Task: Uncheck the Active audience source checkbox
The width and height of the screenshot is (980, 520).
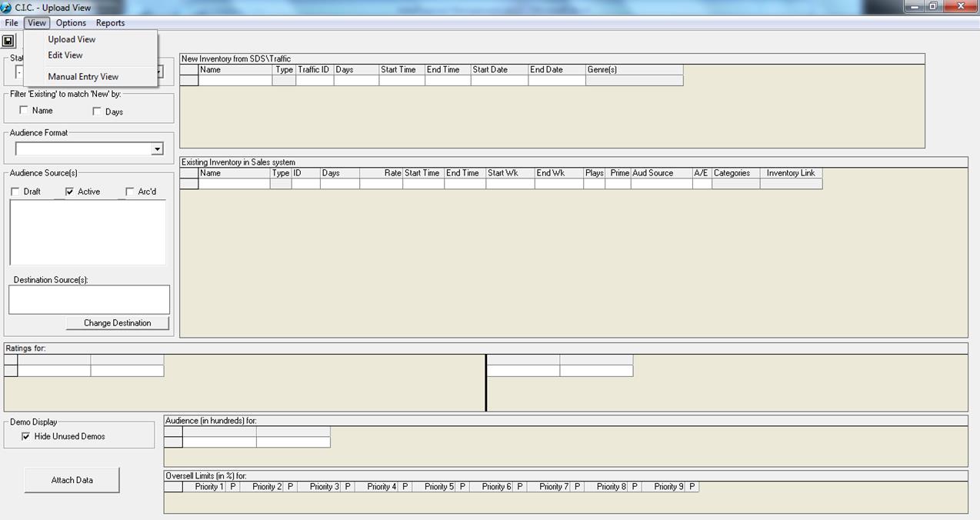Action: pyautogui.click(x=70, y=192)
